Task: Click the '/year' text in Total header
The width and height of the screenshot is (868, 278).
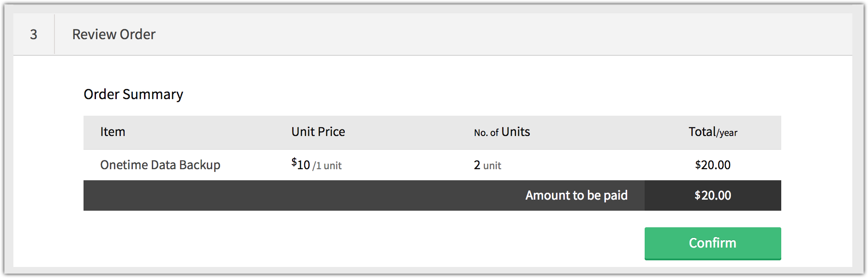Action: [727, 133]
